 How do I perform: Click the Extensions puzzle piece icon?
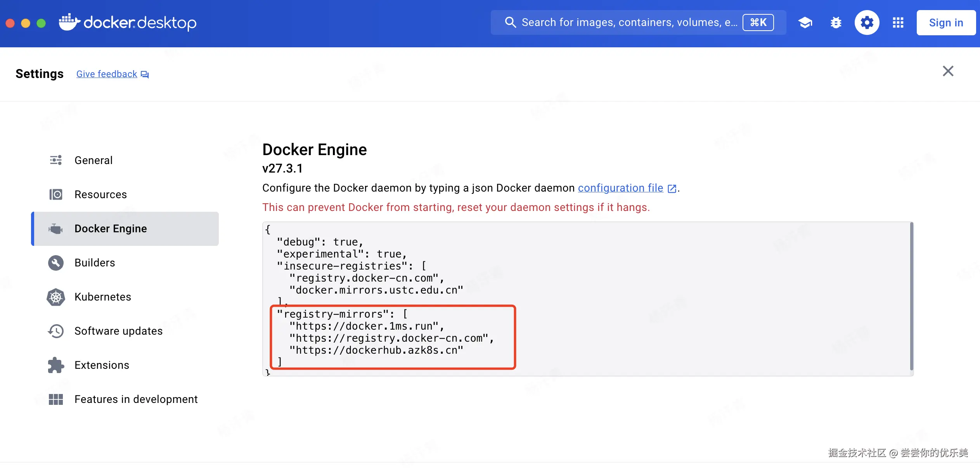[x=56, y=365]
